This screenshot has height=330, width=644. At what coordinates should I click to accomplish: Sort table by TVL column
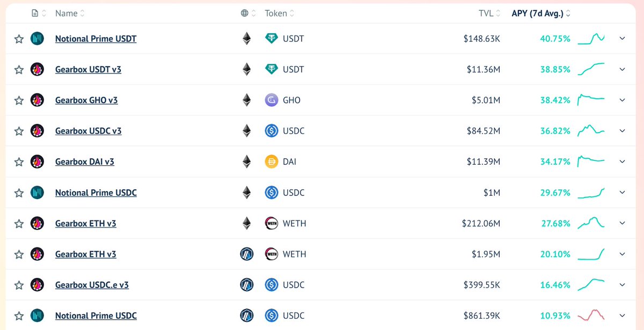point(489,13)
